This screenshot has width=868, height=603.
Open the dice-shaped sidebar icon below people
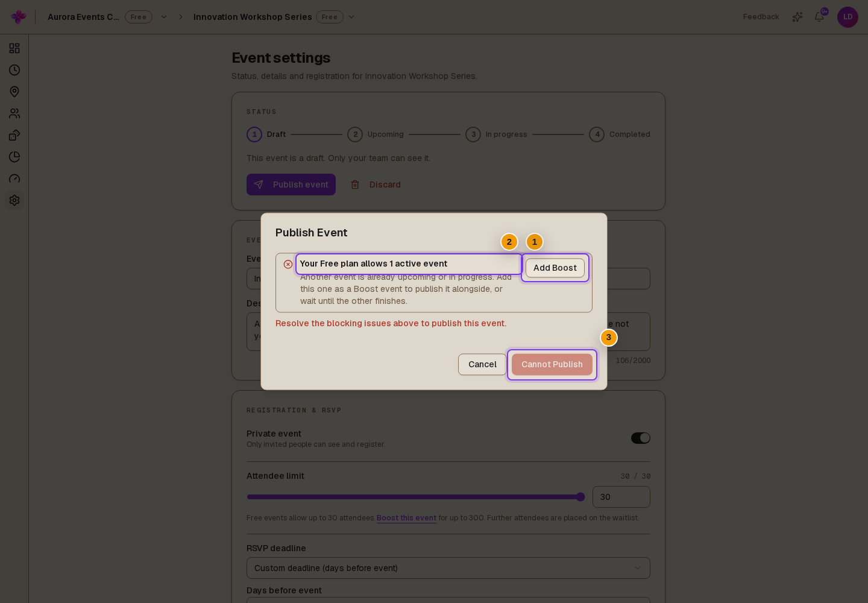14,135
